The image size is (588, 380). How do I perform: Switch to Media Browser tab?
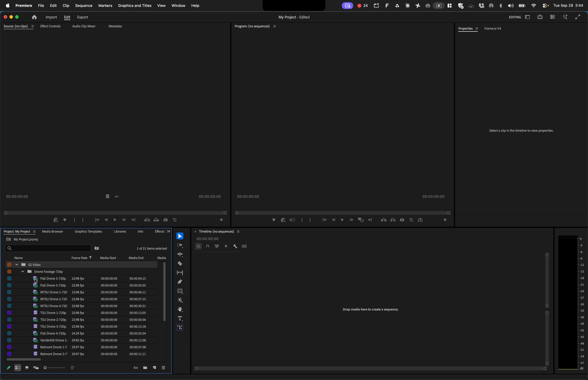[x=52, y=232]
